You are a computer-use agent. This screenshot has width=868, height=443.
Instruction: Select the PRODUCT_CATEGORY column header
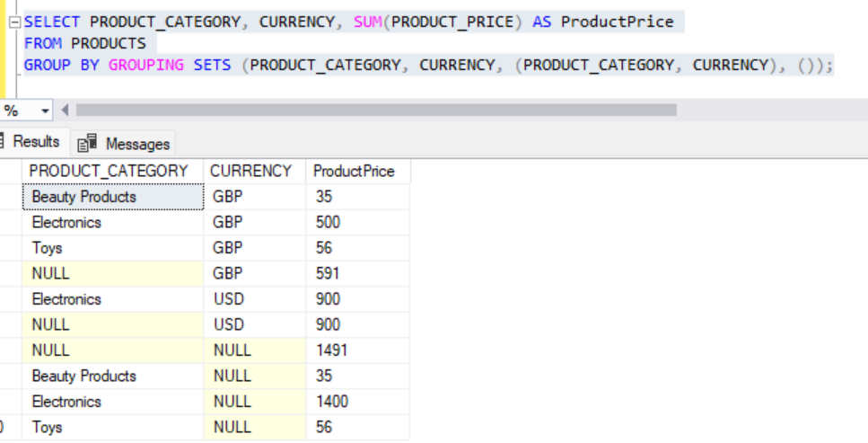109,171
